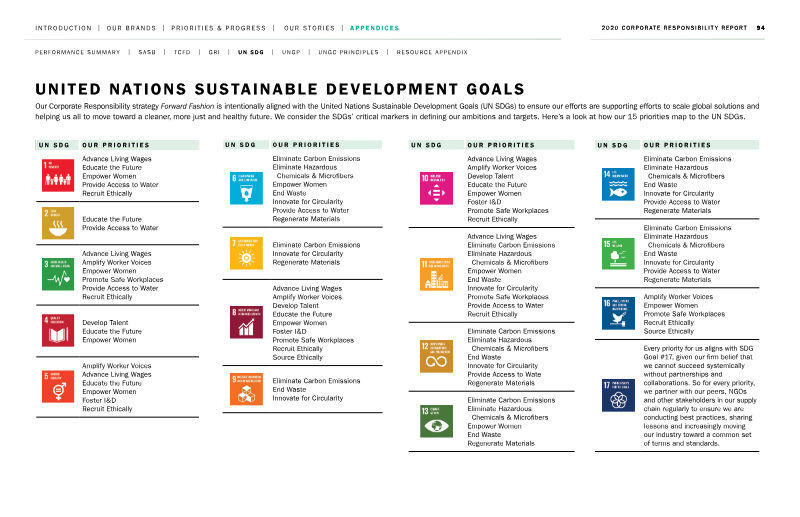Click 'Educate the Future' beside SDG 1
The image size is (800, 517).
[x=112, y=167]
